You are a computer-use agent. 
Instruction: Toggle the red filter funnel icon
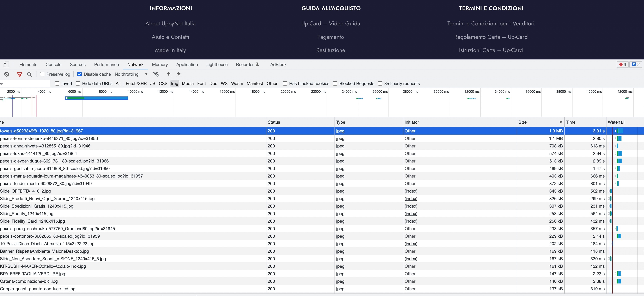[x=19, y=74]
